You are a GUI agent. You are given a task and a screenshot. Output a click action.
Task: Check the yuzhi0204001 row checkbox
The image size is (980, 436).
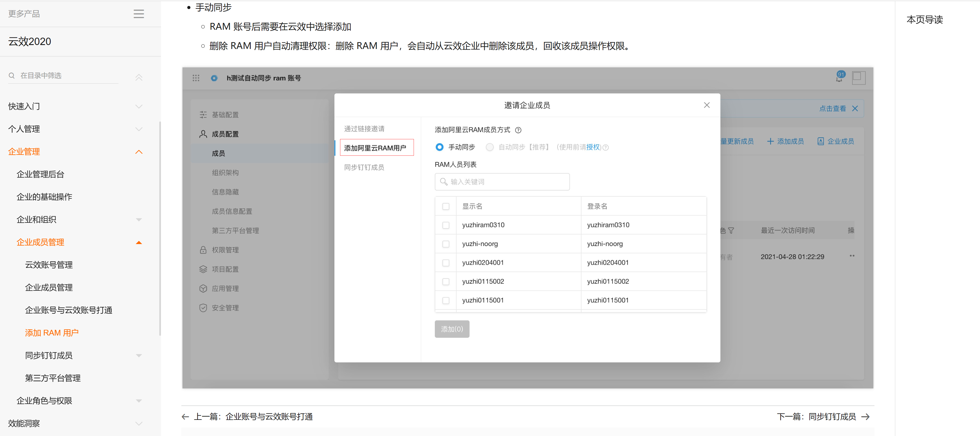tap(446, 263)
